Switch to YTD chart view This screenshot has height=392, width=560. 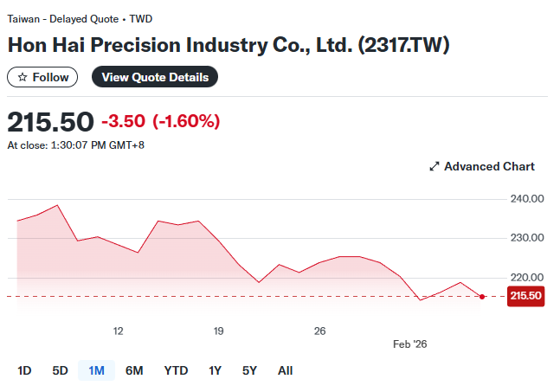click(176, 370)
